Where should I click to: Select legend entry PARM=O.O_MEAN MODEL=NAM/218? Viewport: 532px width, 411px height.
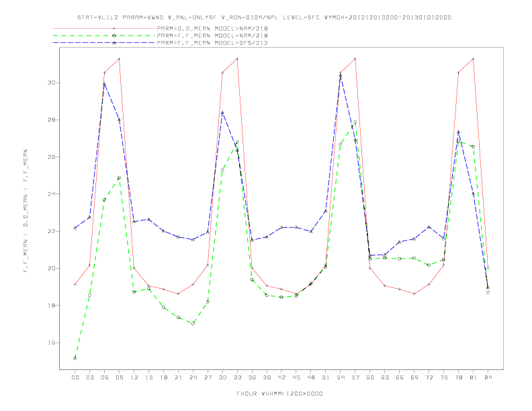[212, 28]
